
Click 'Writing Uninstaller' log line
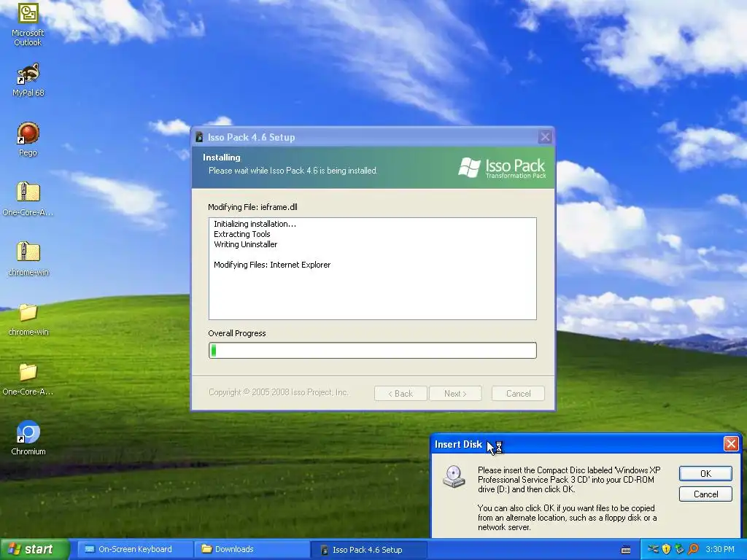245,244
